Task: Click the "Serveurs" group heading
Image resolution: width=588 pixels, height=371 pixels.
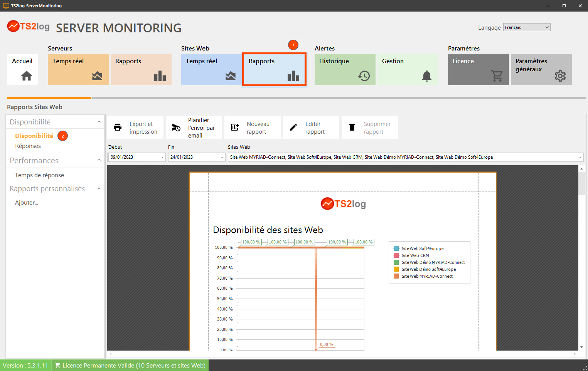Action: point(60,49)
